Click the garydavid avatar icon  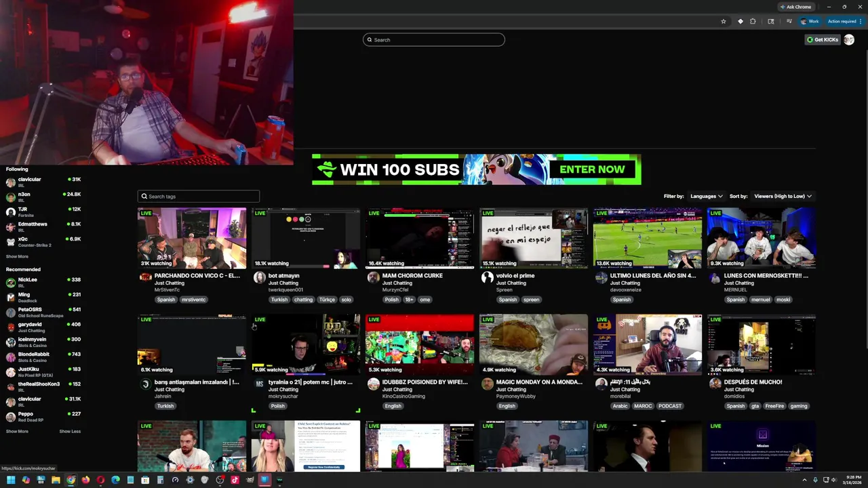(11, 327)
